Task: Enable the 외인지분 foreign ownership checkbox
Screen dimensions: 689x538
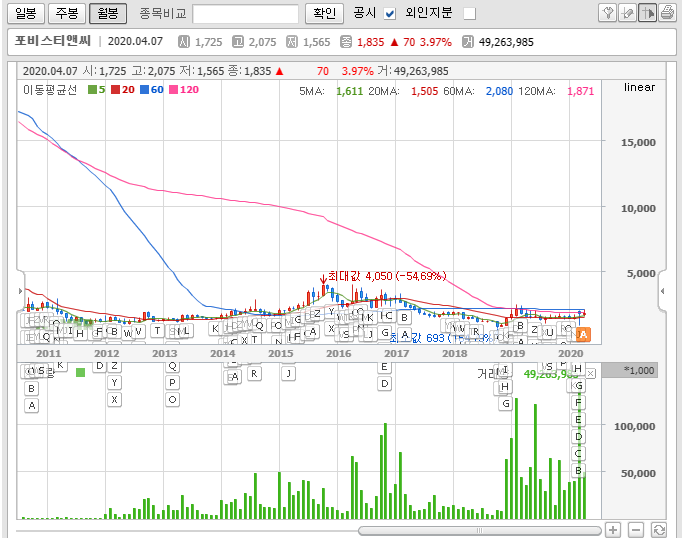Action: (470, 14)
